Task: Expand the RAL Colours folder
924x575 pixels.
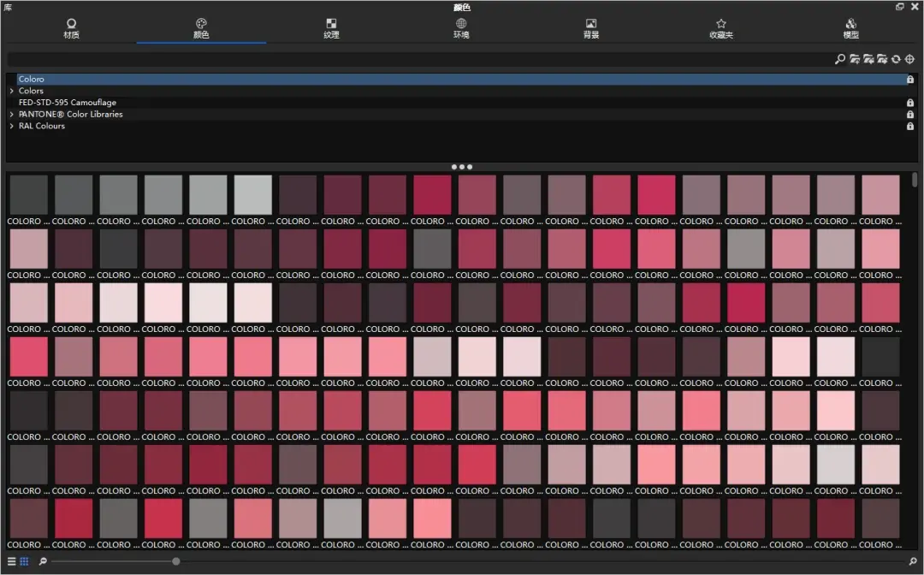Action: coord(11,126)
